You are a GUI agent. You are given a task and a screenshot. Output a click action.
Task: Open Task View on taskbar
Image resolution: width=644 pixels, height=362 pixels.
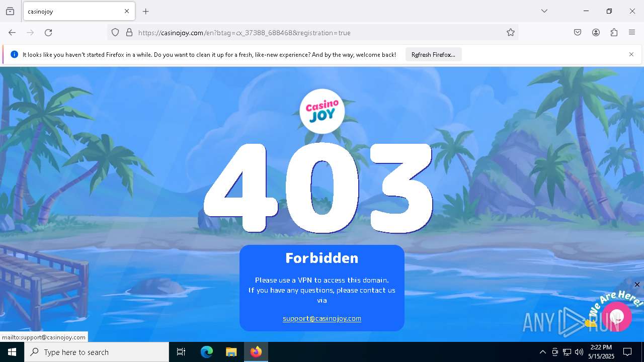tap(181, 352)
